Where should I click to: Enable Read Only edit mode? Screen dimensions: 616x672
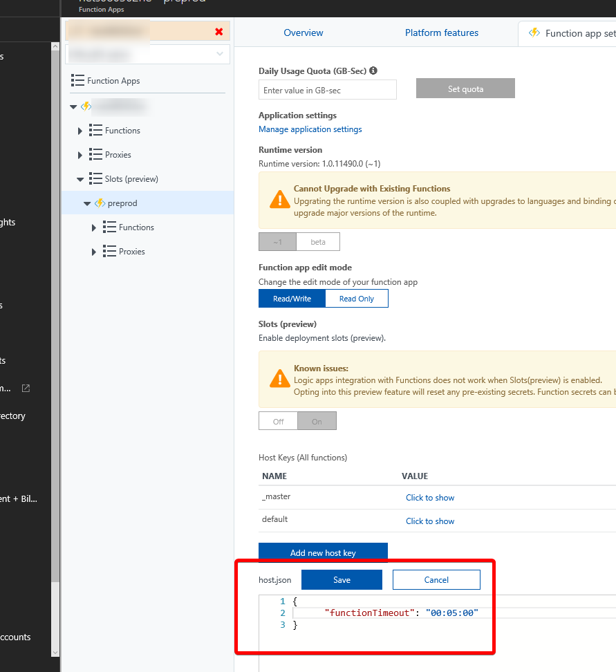pos(356,298)
